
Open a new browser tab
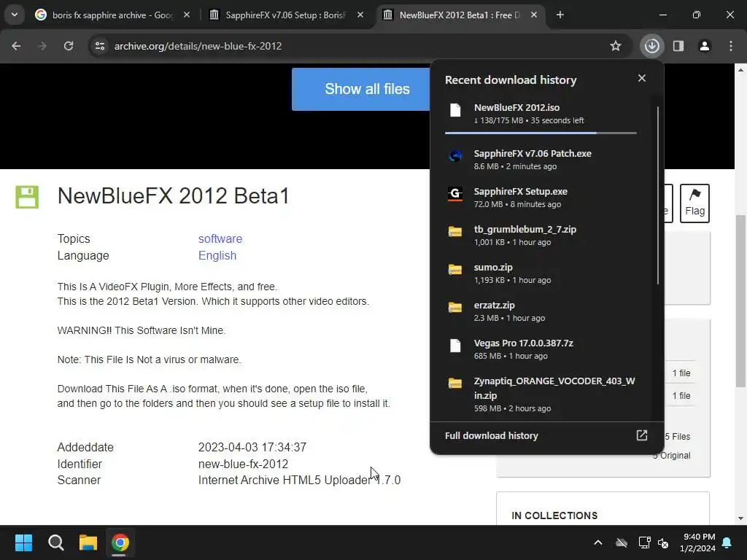560,15
